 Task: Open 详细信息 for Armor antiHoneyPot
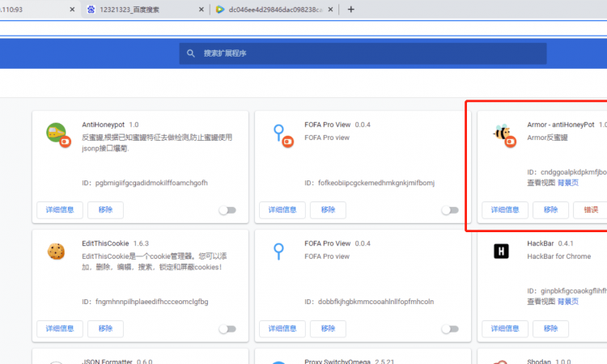(505, 210)
